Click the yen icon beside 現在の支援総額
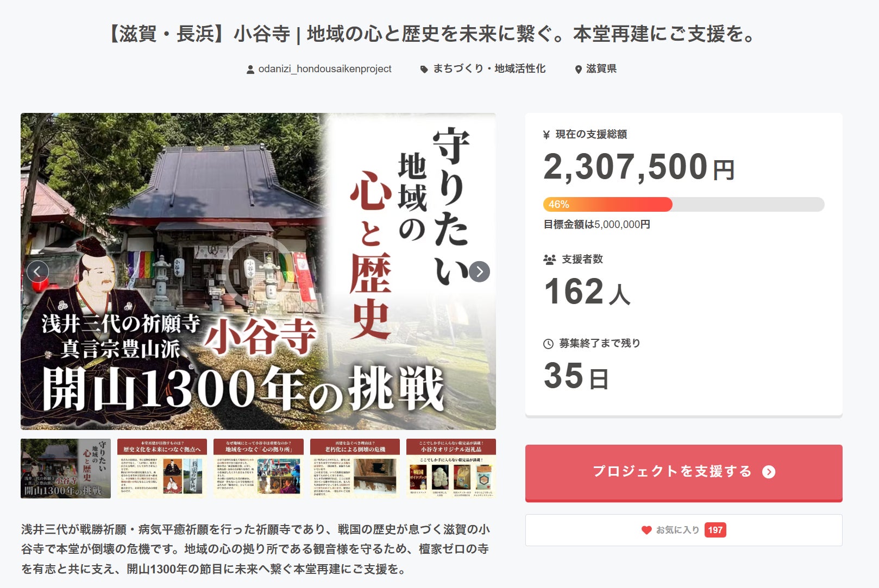Screen dimensions: 879x588 (x=547, y=135)
